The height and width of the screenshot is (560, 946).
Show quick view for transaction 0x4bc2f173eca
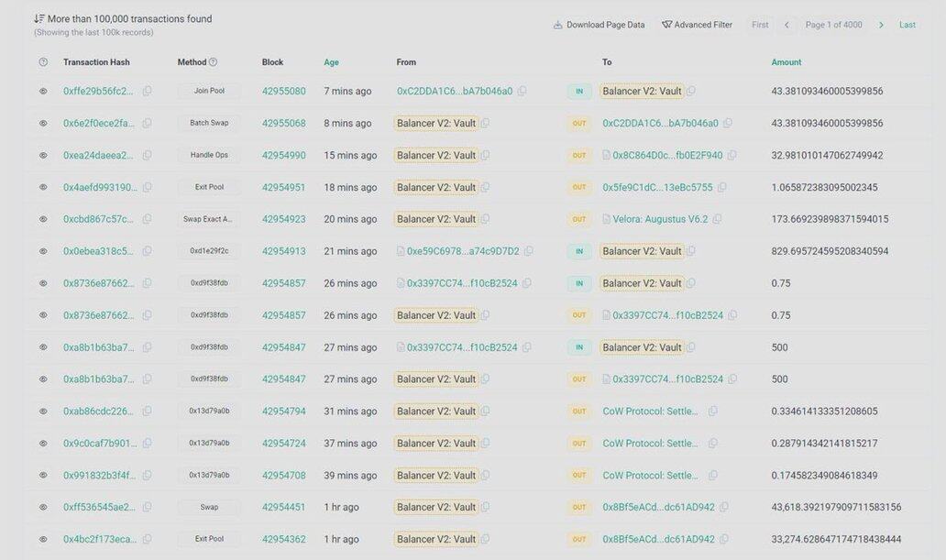click(43, 539)
